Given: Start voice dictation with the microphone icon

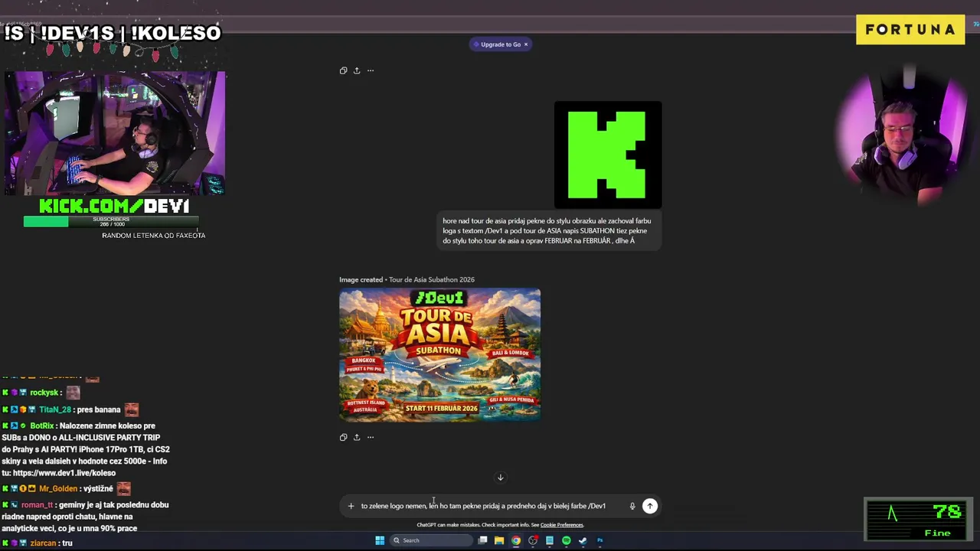Looking at the screenshot, I should pos(632,506).
